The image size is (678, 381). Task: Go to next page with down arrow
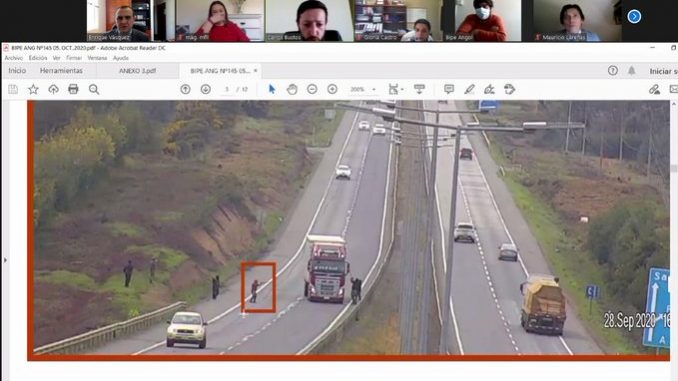[x=206, y=90]
